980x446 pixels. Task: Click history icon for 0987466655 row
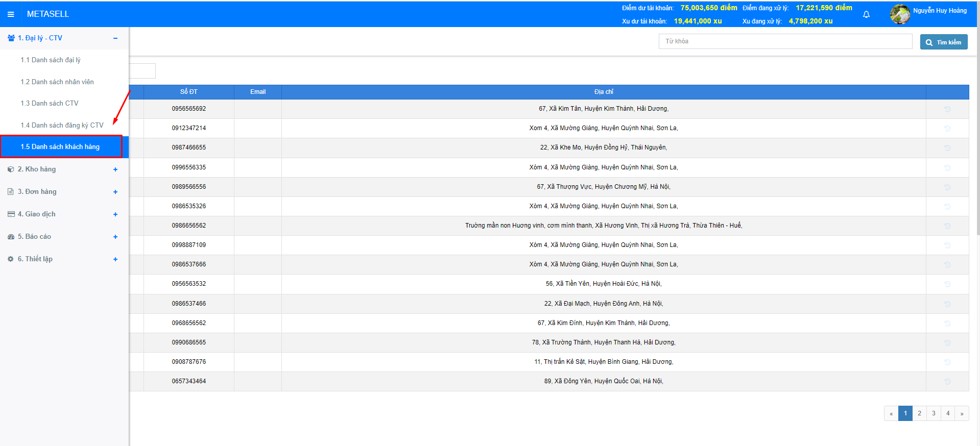pos(947,148)
